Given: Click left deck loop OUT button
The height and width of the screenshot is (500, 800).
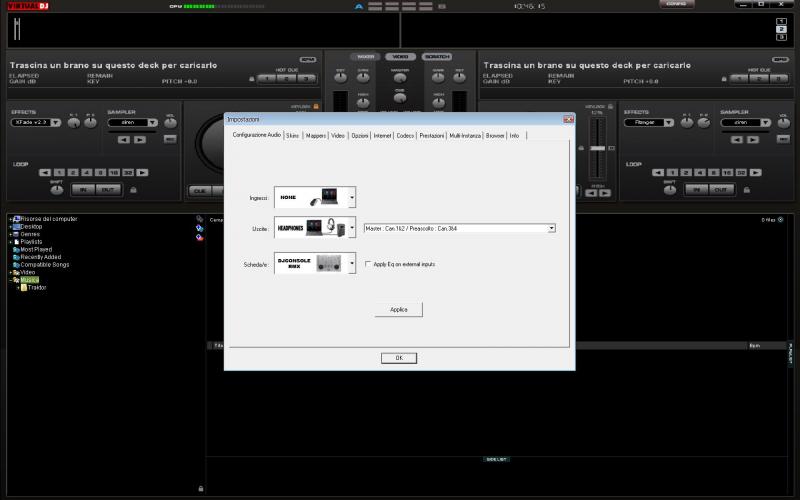Looking at the screenshot, I should [x=108, y=190].
